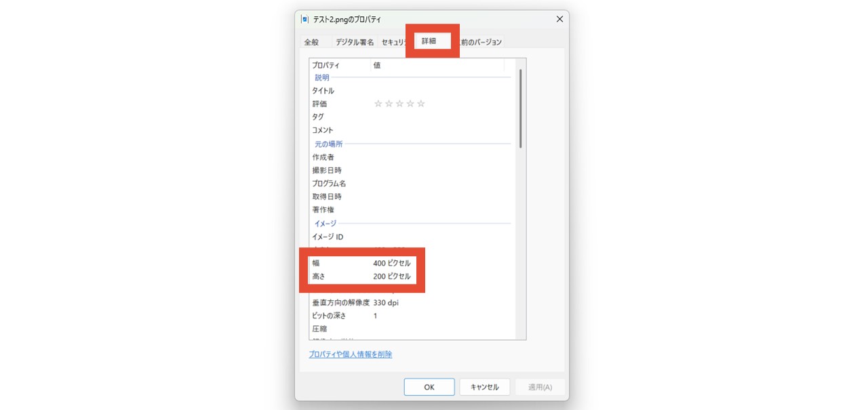The image size is (868, 410).
Task: Select the 作成者 property row
Action: (x=412, y=157)
